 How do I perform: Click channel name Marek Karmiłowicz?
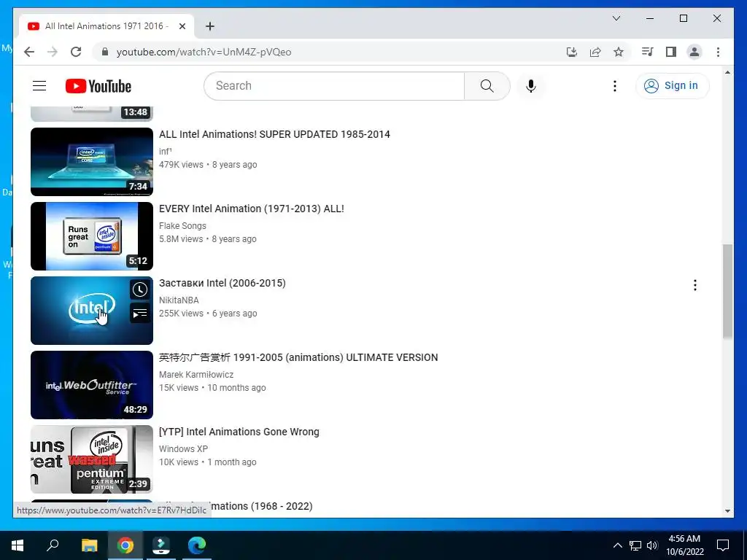(196, 374)
